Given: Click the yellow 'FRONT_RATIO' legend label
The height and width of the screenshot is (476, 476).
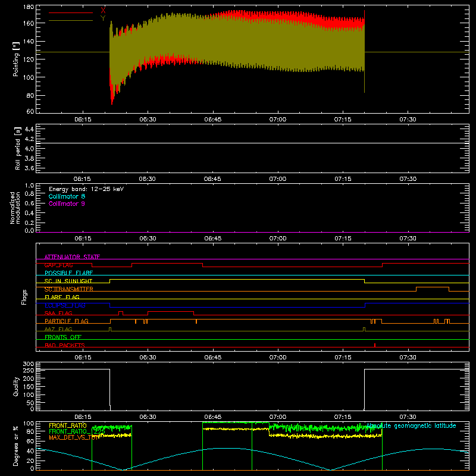Looking at the screenshot, I should click(x=68, y=425).
